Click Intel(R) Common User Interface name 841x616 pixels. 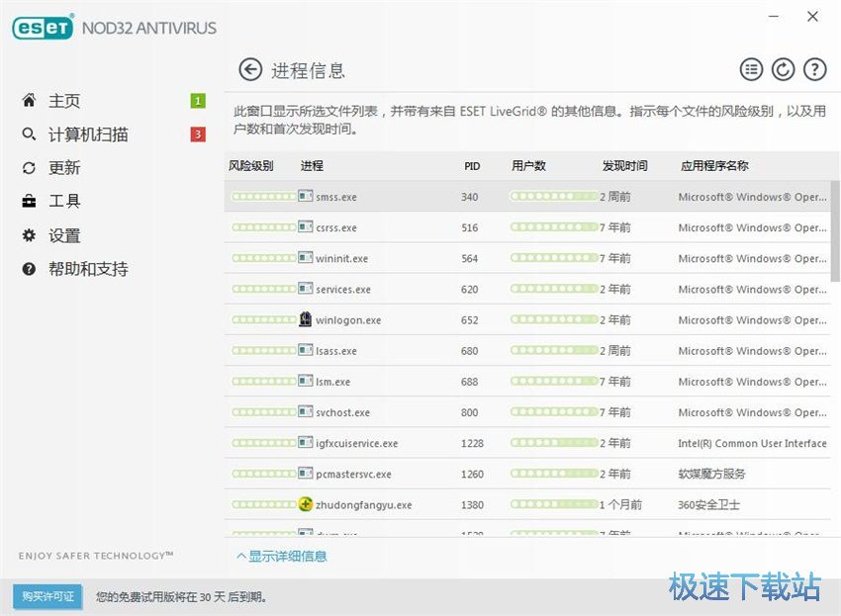point(752,443)
